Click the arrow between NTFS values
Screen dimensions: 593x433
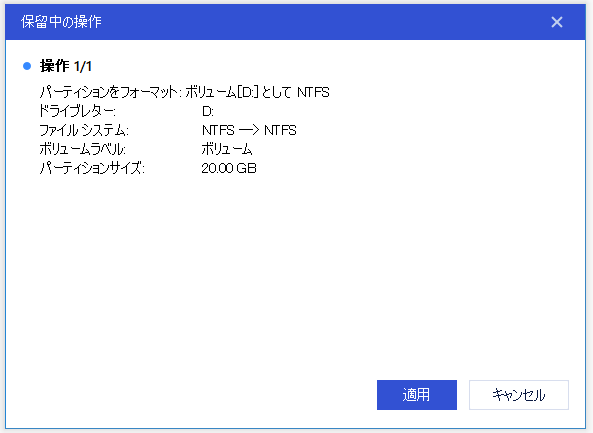(249, 130)
